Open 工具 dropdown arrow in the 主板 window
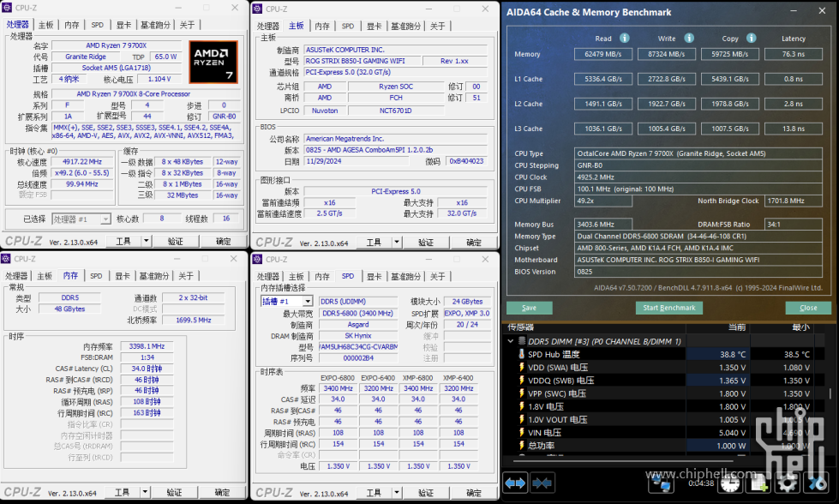This screenshot has height=504, width=839. tap(397, 243)
